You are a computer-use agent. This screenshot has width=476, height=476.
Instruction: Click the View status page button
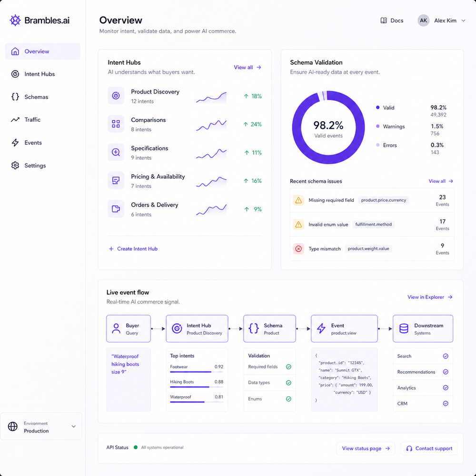(366, 448)
